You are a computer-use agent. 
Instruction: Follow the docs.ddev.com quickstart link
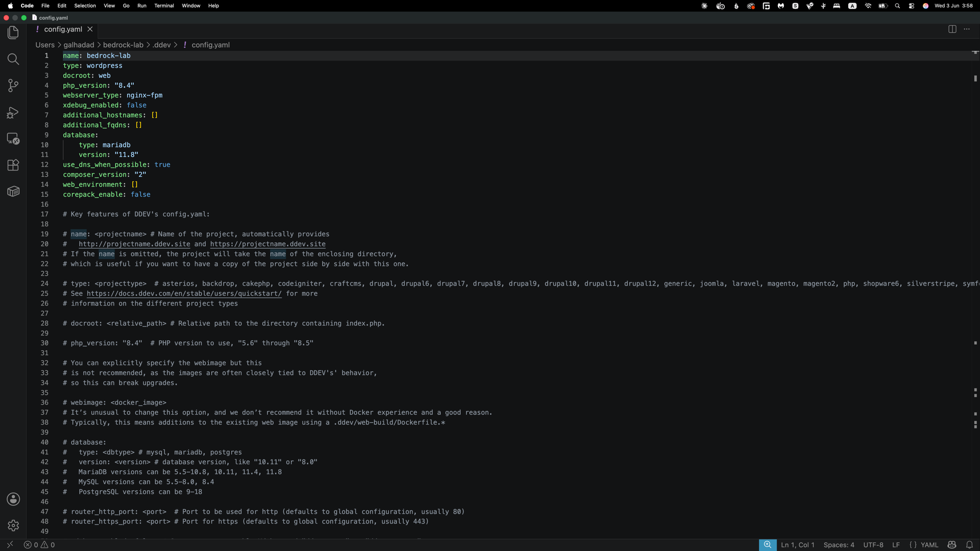click(x=184, y=293)
